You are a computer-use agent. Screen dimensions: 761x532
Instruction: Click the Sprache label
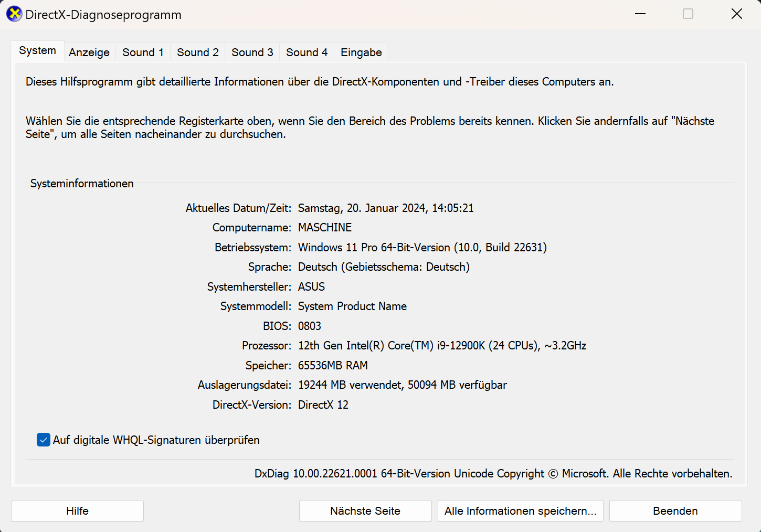click(270, 267)
